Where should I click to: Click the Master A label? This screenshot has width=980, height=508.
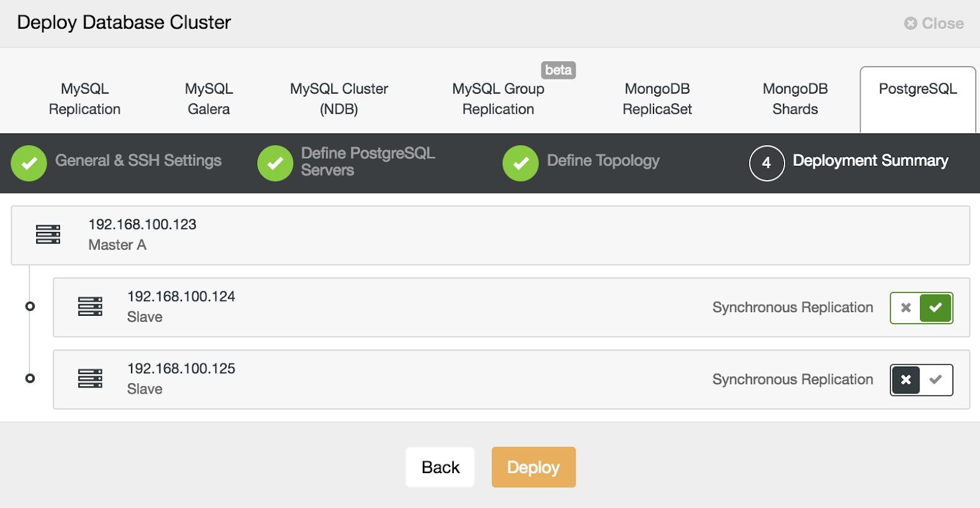click(118, 245)
